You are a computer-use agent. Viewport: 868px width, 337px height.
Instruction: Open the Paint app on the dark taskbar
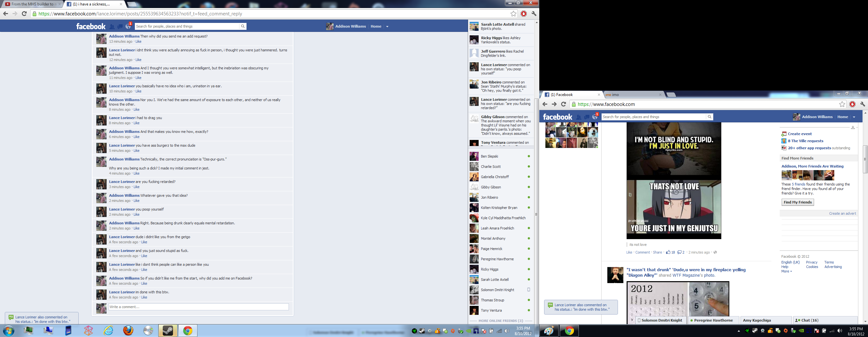549,331
